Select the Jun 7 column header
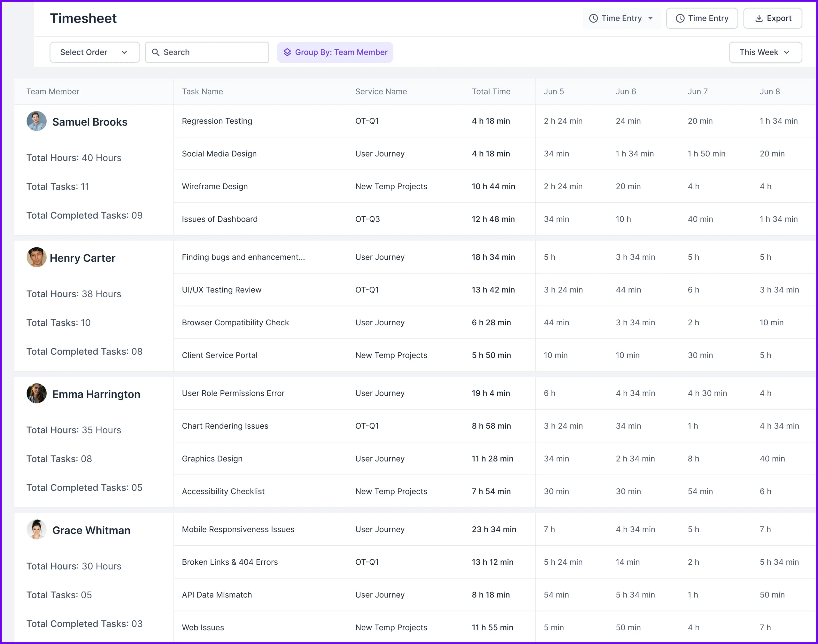818x644 pixels. (698, 91)
